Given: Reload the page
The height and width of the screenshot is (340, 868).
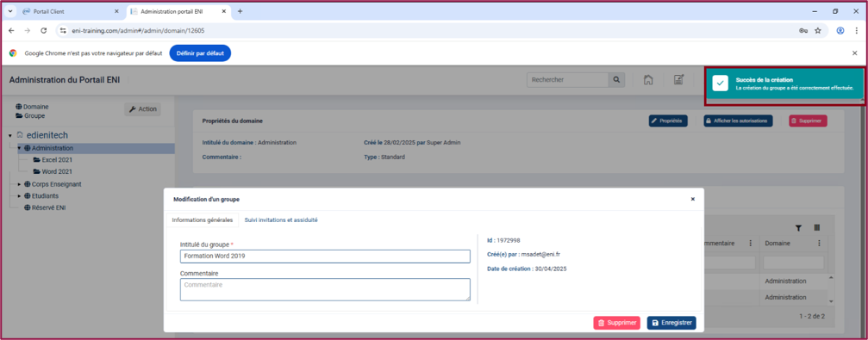Looking at the screenshot, I should coord(44,31).
